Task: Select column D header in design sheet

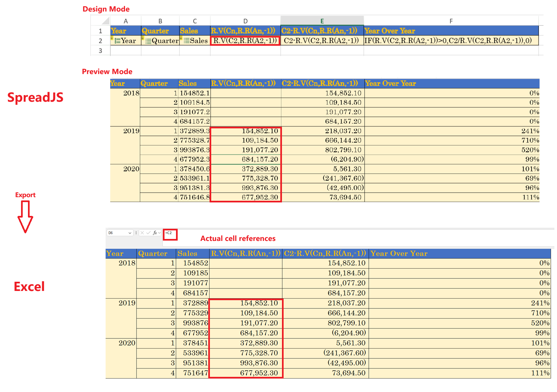Action: pyautogui.click(x=245, y=21)
